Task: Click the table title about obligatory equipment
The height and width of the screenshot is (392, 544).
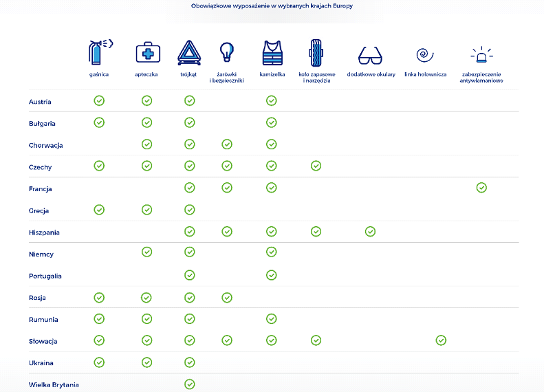Action: pyautogui.click(x=273, y=6)
